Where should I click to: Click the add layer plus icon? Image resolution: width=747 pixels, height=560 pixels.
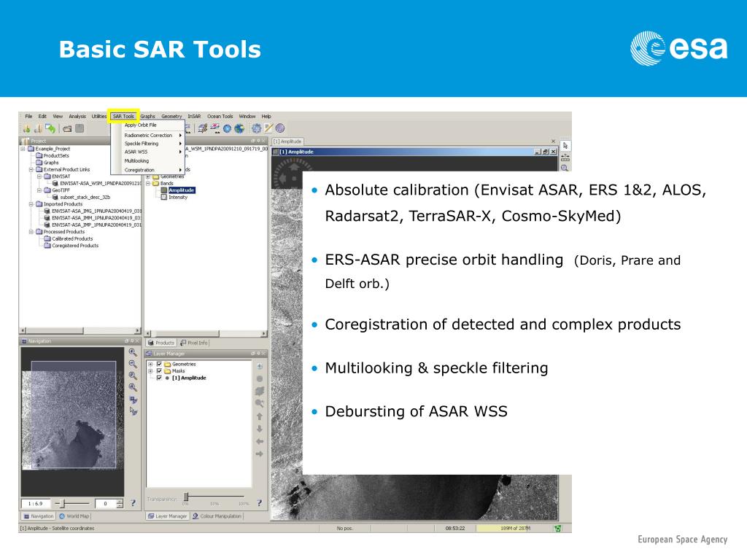(x=260, y=367)
